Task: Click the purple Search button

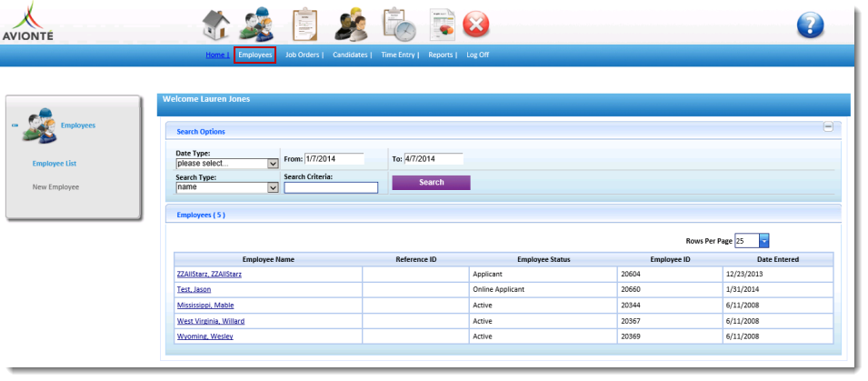Action: tap(431, 183)
